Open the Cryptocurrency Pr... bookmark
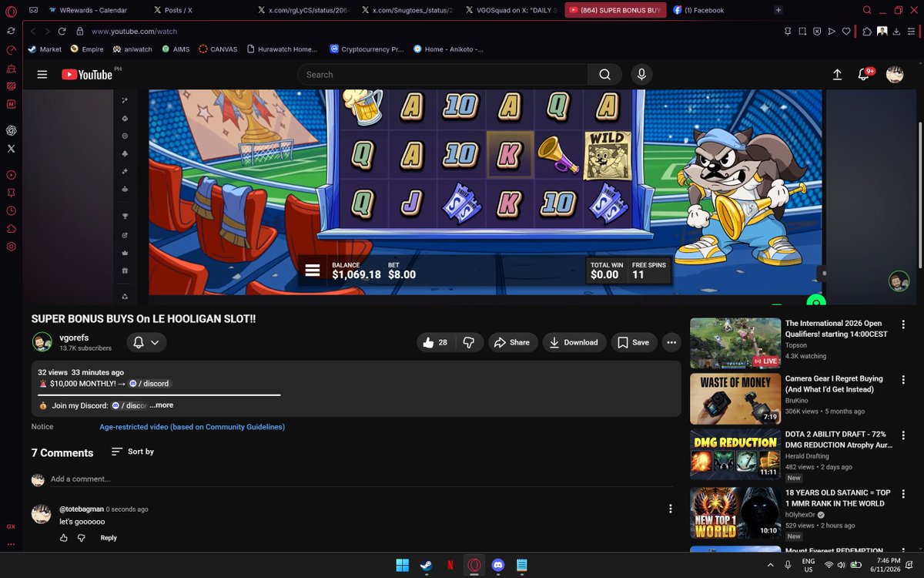Screen dimensions: 924x578 click(x=367, y=49)
